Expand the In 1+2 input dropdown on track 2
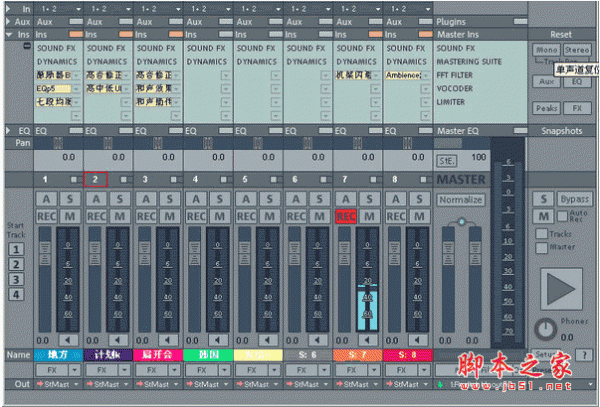 (107, 6)
